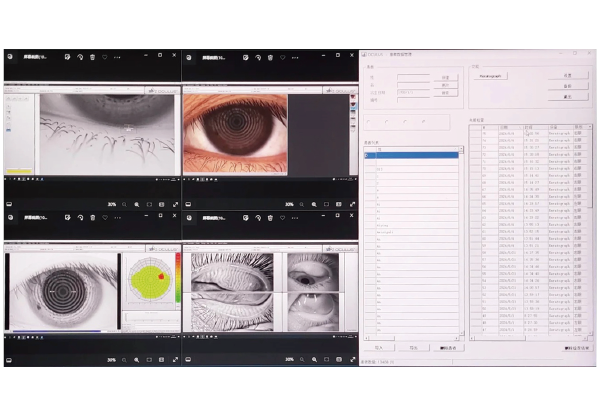Viewport: 600px width, 400px height.
Task: Click the button beside the last-name field
Action: tap(445, 77)
